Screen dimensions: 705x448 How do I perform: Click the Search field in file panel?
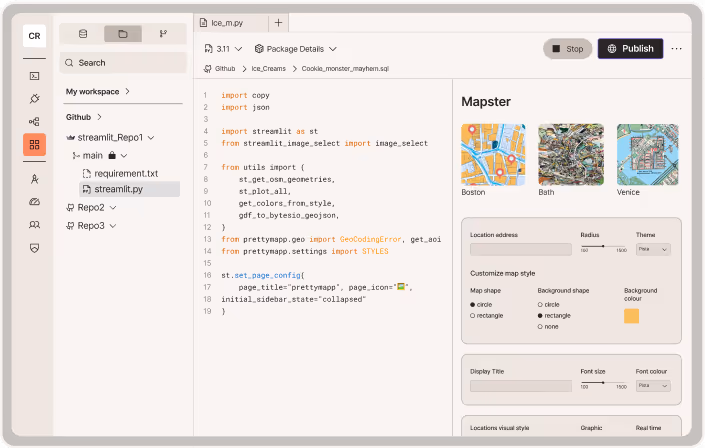point(123,63)
